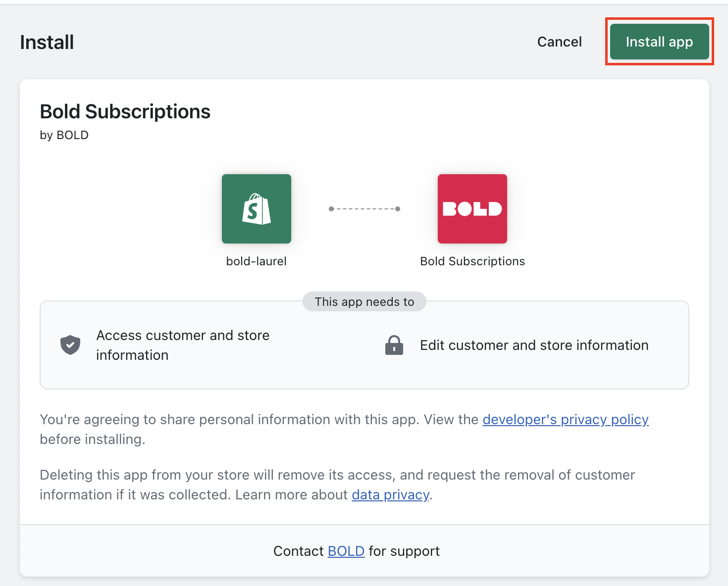This screenshot has width=728, height=586.
Task: Open the developer's privacy policy link
Action: click(x=566, y=420)
